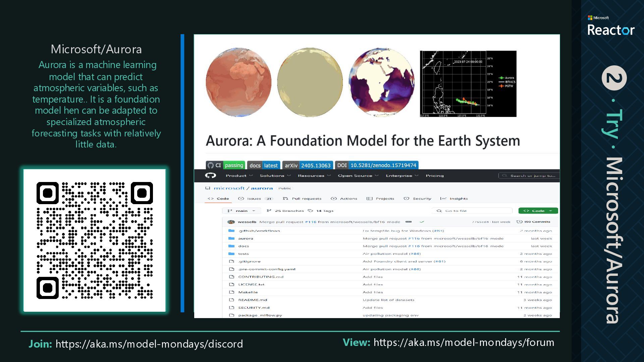Viewport: 644px width, 362px height.
Task: Click the Microsoft Reactor logo
Action: point(611,26)
